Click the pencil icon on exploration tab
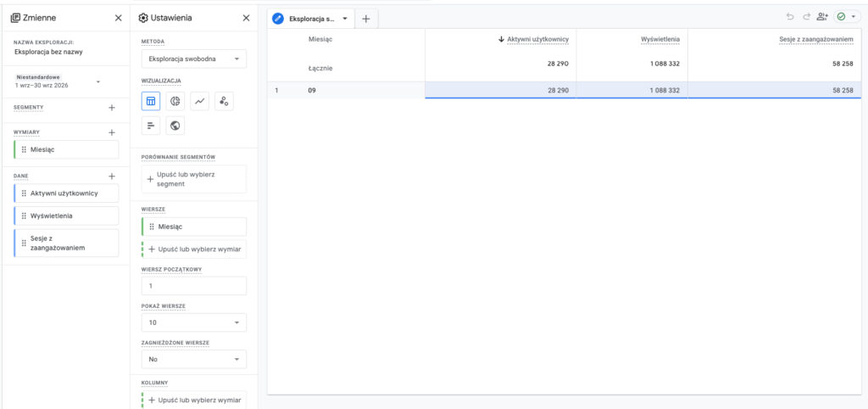 [278, 19]
